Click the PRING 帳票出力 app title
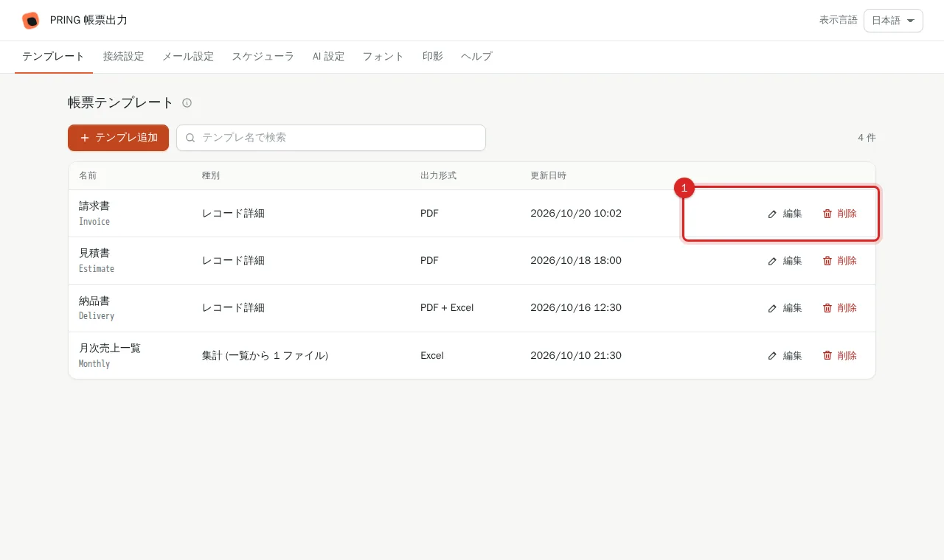The height and width of the screenshot is (560, 944). click(88, 21)
